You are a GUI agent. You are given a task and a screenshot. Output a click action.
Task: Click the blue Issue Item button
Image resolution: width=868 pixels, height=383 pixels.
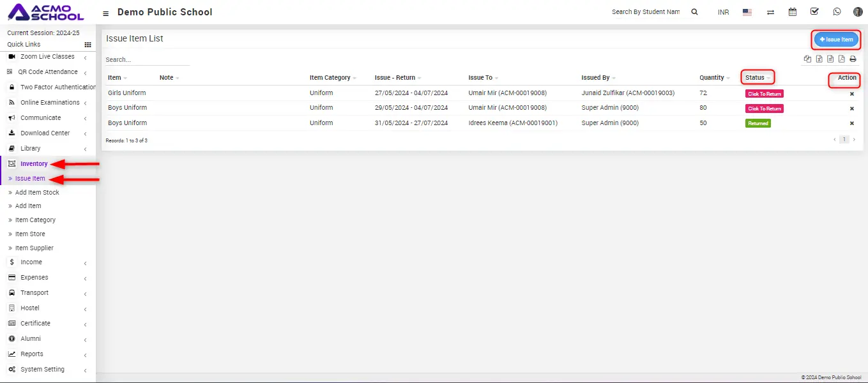tap(836, 40)
